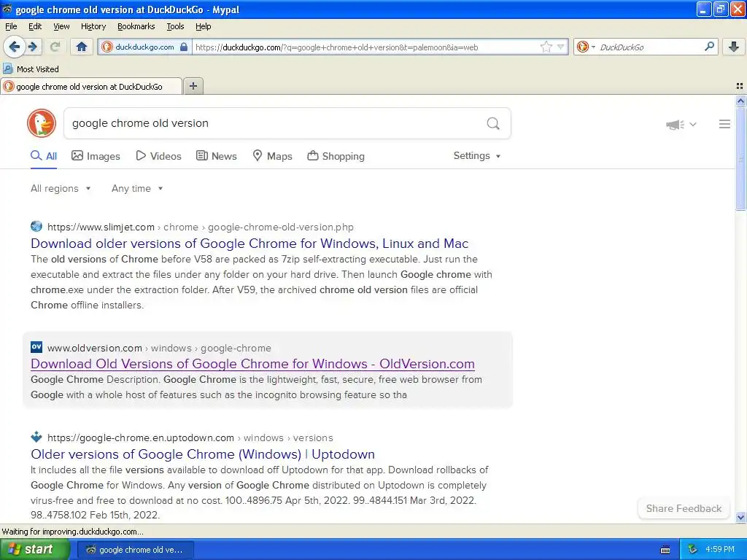Click the duckduckgo.com site identity label
The image size is (747, 560).
click(145, 47)
